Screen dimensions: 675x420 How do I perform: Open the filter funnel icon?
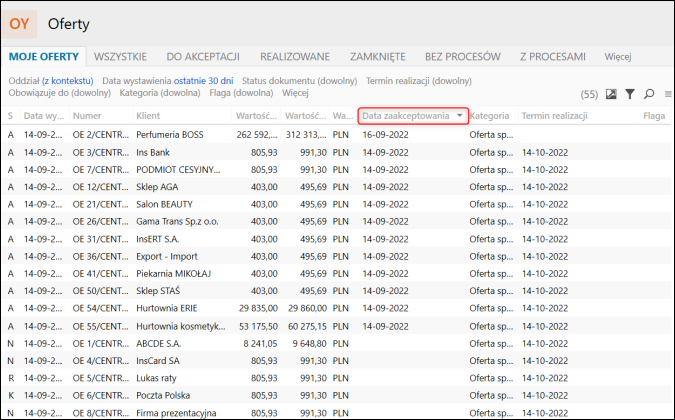coord(630,94)
